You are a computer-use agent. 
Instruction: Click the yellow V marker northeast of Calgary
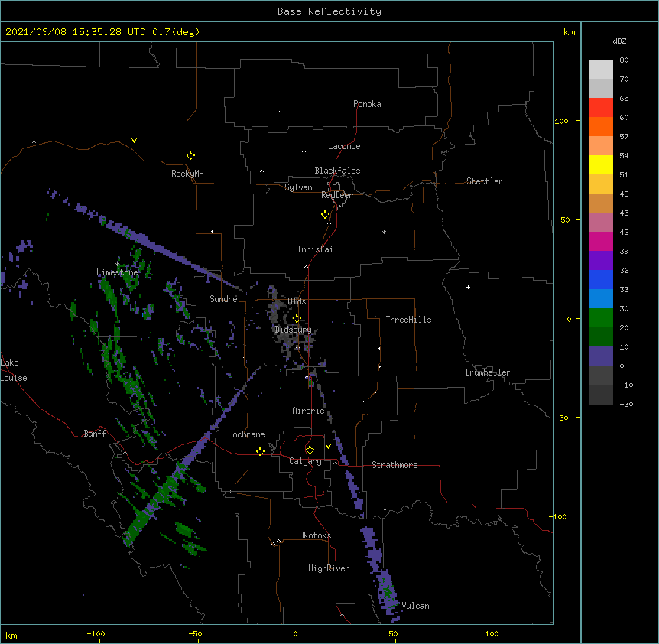click(x=328, y=446)
